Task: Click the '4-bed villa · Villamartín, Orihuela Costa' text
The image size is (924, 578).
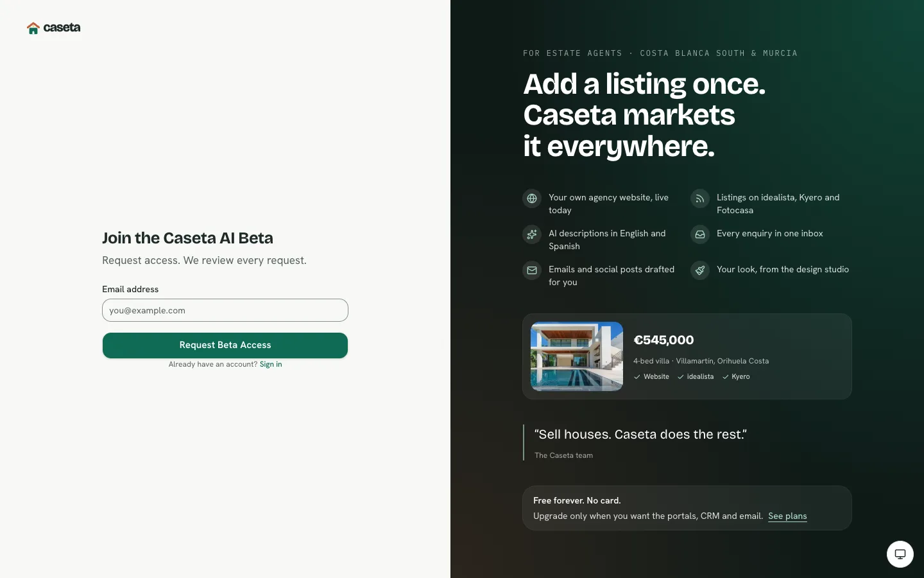Action: (701, 361)
